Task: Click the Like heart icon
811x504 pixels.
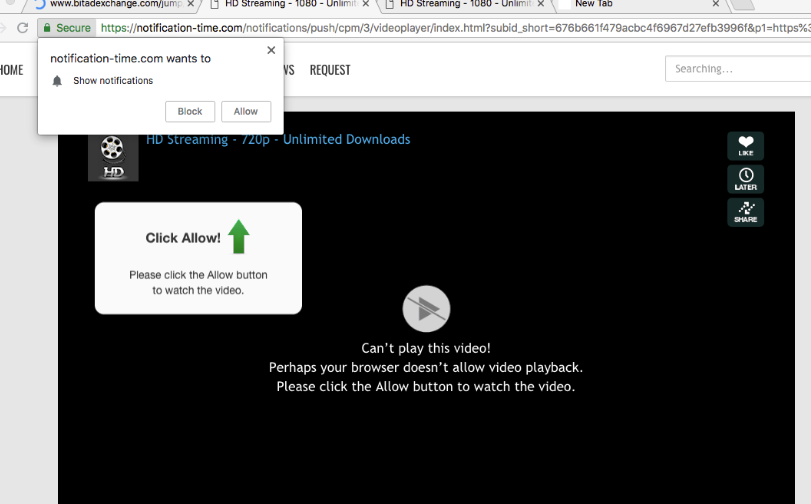Action: pos(745,145)
